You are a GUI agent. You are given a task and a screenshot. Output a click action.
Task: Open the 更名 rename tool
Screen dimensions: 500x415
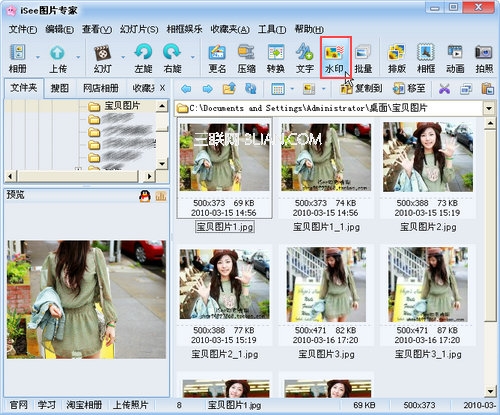click(x=217, y=58)
